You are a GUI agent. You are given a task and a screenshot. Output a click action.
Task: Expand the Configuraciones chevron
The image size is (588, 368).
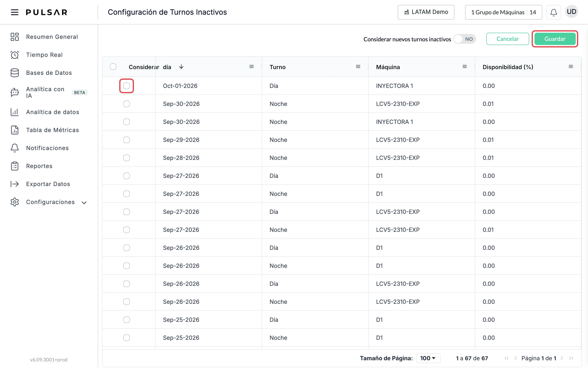pos(84,203)
